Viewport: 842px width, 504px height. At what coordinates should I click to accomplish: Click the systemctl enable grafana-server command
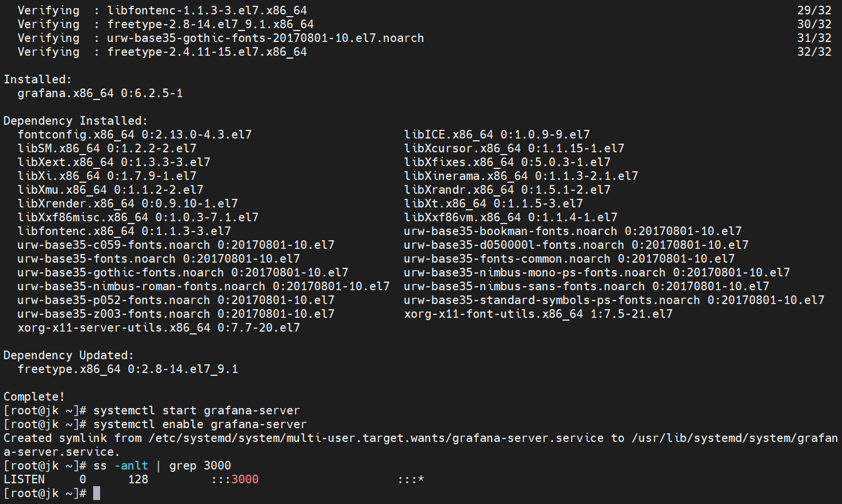click(x=200, y=424)
